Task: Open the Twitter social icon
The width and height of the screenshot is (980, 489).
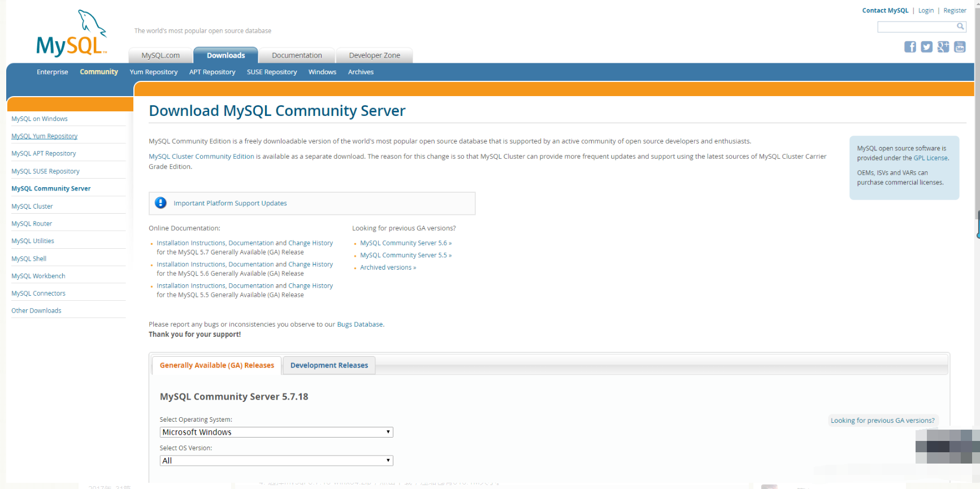Action: (926, 47)
